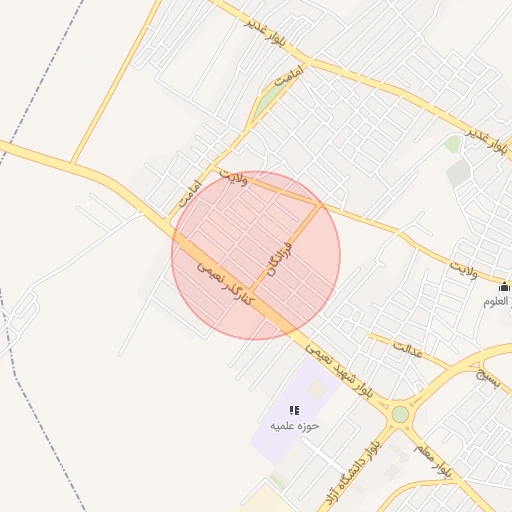Image resolution: width=512 pixels, height=512 pixels.
Task: Click the top بلوار غدیر label
Action: click(265, 33)
